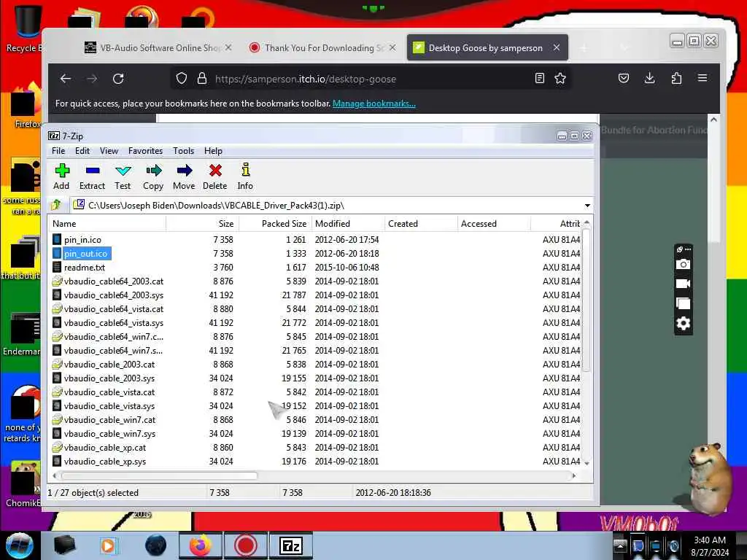Click the Copy toolbar icon

tap(153, 176)
